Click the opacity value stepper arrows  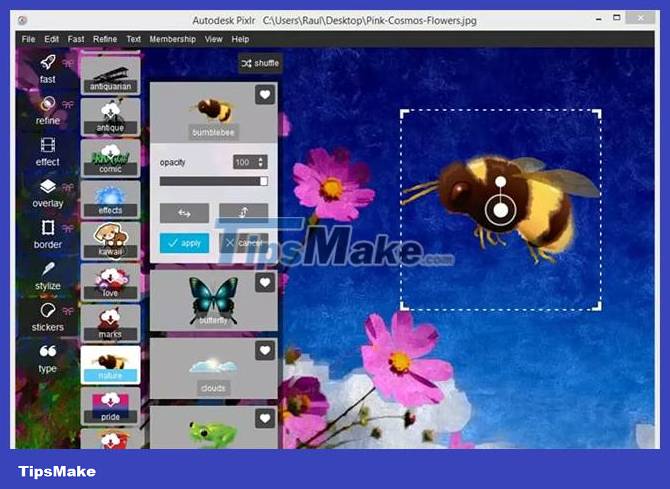coord(262,162)
